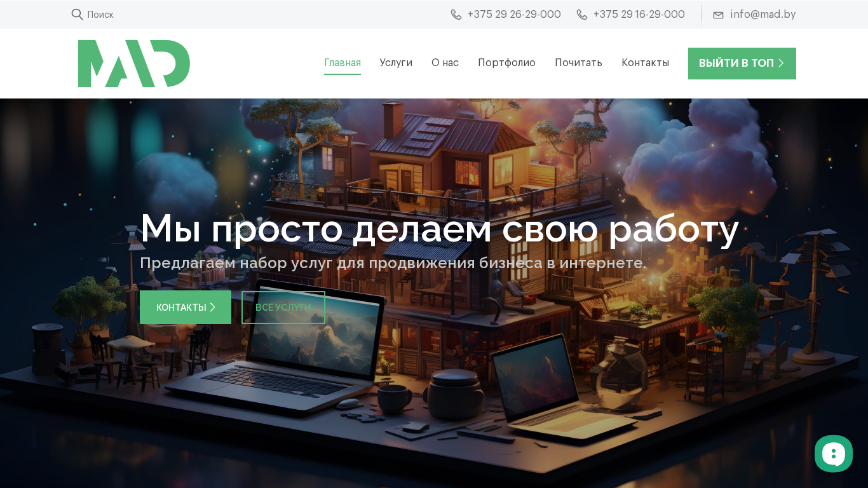Open email link info@mad.by
This screenshot has width=868, height=488.
[x=763, y=14]
